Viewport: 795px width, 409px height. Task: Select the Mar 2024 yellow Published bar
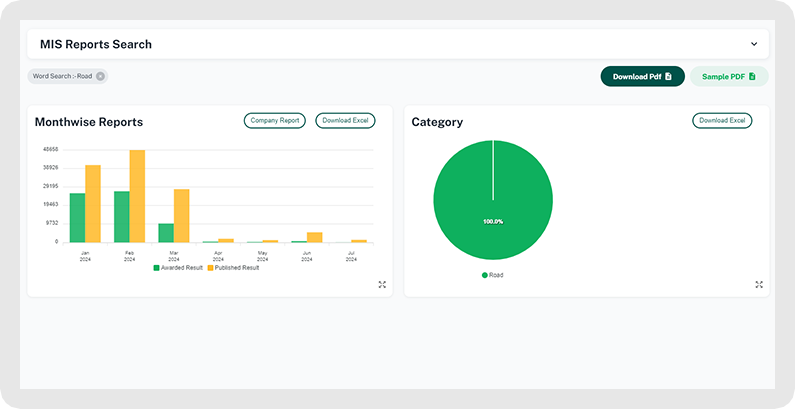181,216
